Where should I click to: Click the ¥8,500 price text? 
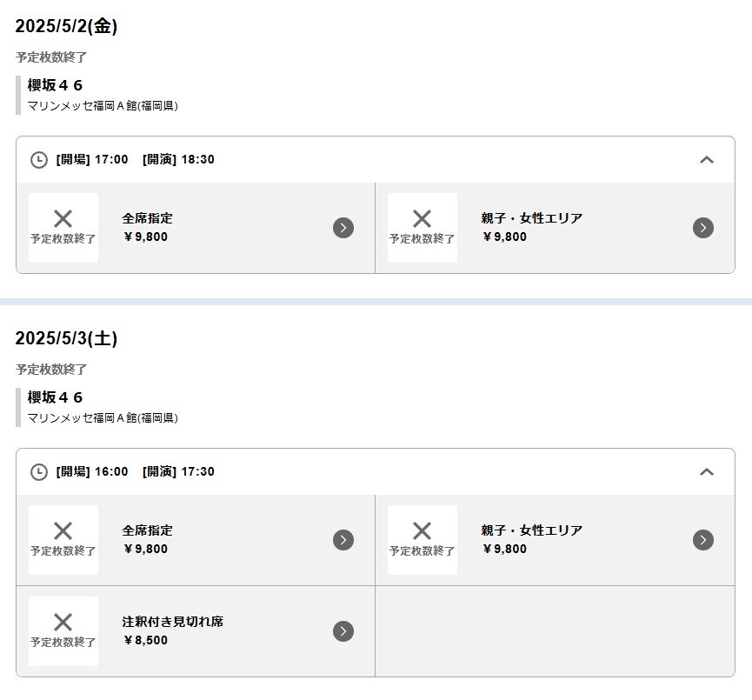point(146,641)
